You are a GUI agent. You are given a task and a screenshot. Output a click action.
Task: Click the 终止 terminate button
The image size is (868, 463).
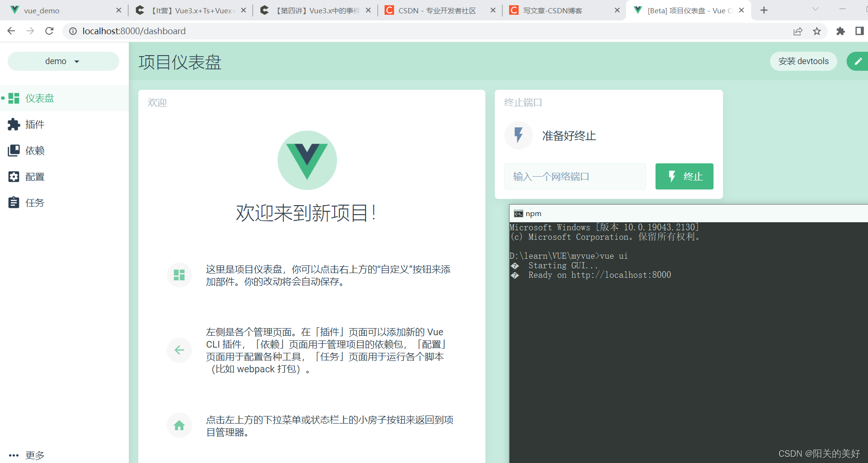pos(684,176)
